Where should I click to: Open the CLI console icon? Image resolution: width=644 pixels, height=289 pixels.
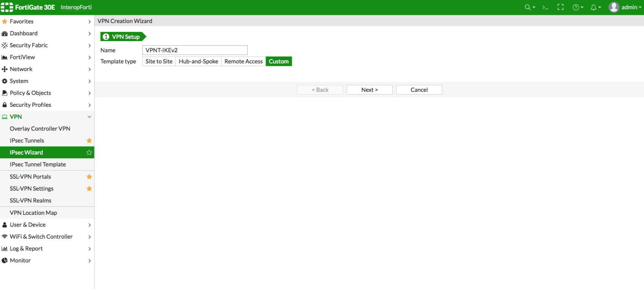[x=545, y=8]
